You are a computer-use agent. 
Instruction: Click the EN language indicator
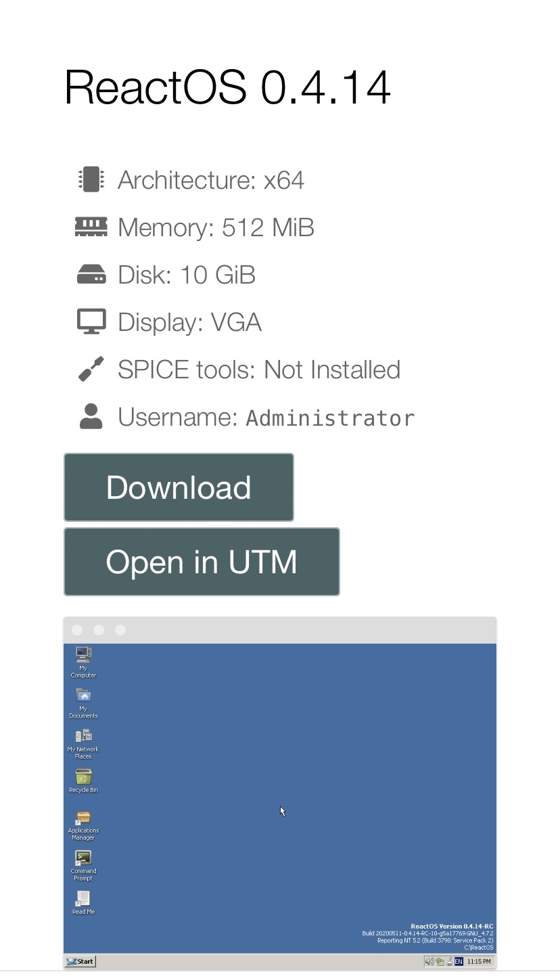tap(459, 961)
